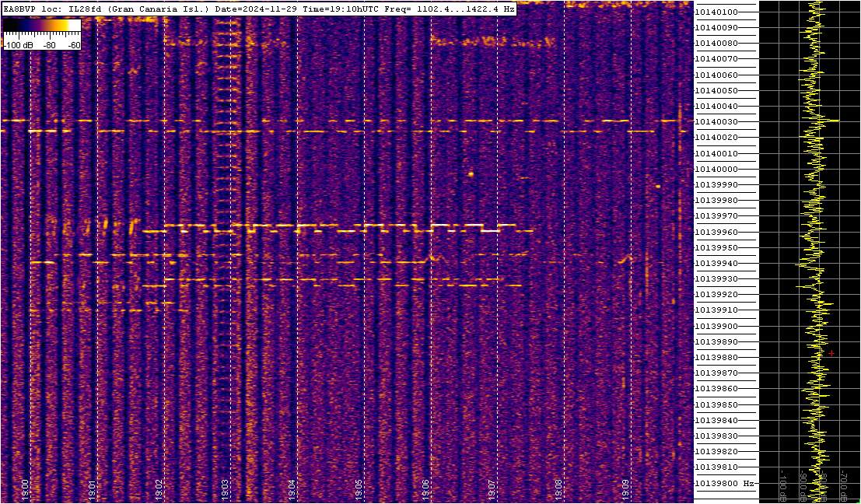Click the EA8BVP station header text
The image size is (861, 504).
[18, 9]
